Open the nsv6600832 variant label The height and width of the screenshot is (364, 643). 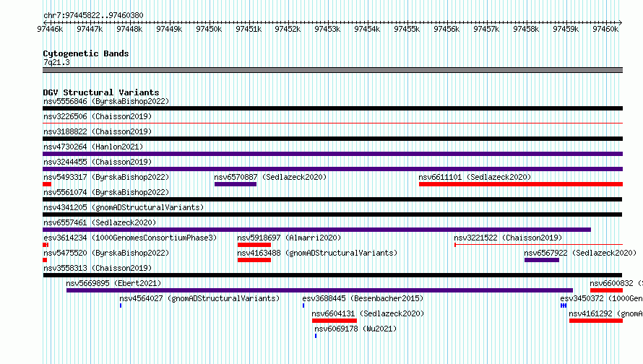tap(616, 283)
